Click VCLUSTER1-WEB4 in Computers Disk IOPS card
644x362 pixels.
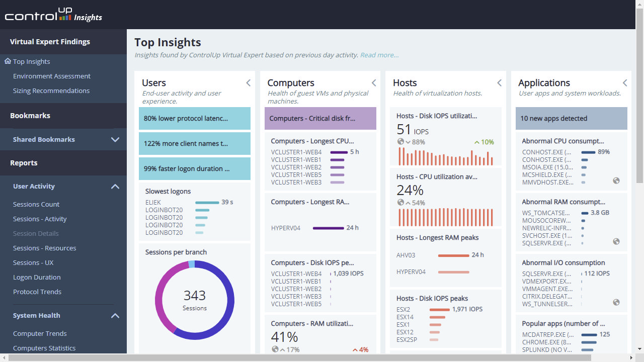click(296, 274)
